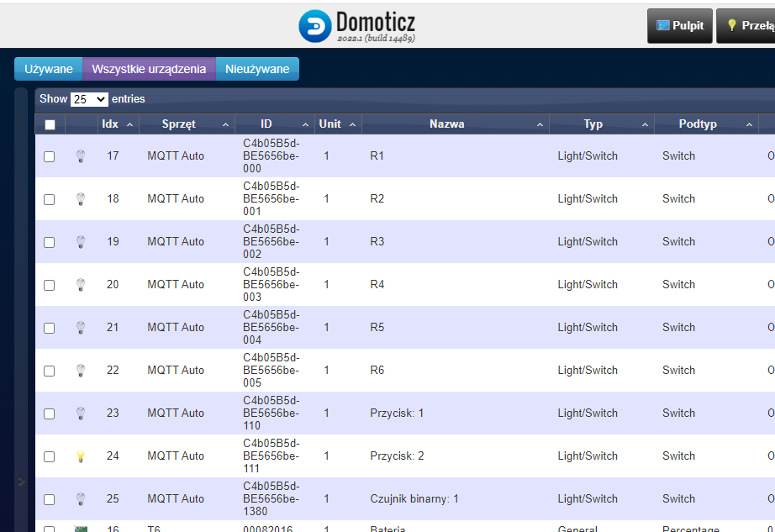775x532 pixels.
Task: Sort table by Typ column
Action: tap(602, 124)
